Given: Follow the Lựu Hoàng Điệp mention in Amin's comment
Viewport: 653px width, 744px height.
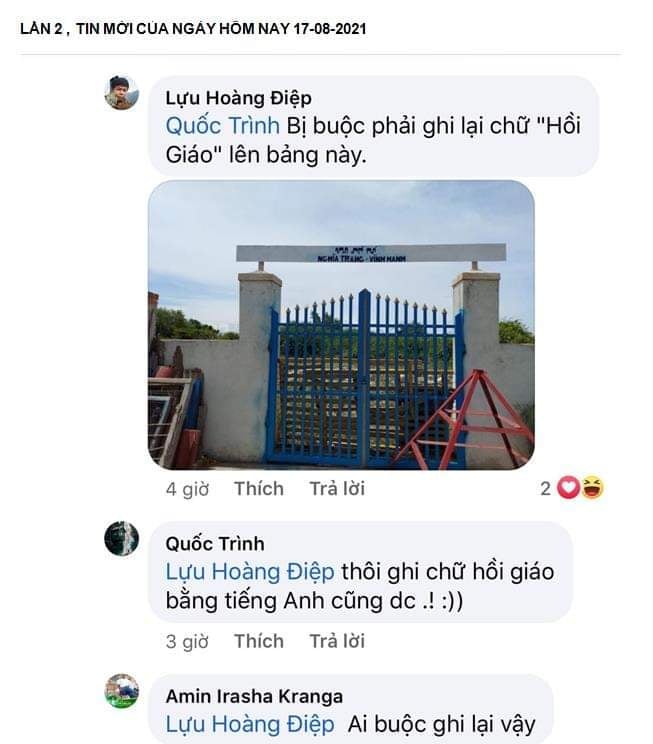Looking at the screenshot, I should coord(250,725).
